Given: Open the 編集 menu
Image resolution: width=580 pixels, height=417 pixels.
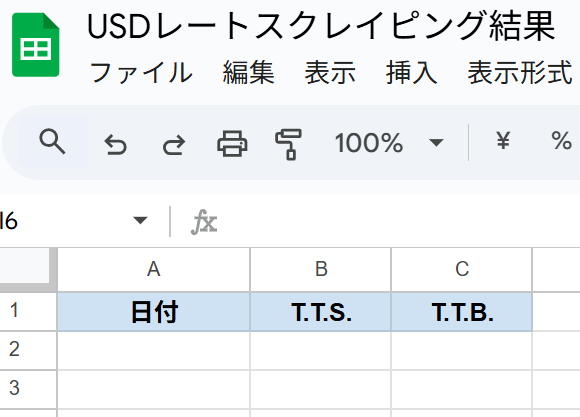Looking at the screenshot, I should tap(248, 73).
